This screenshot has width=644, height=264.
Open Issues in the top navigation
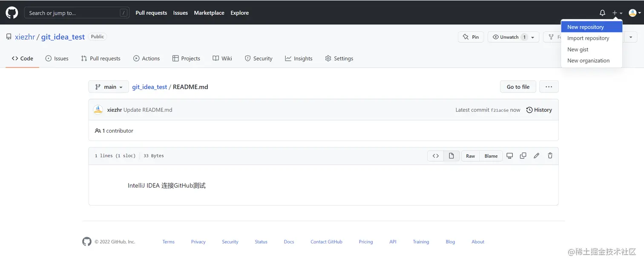click(x=181, y=13)
